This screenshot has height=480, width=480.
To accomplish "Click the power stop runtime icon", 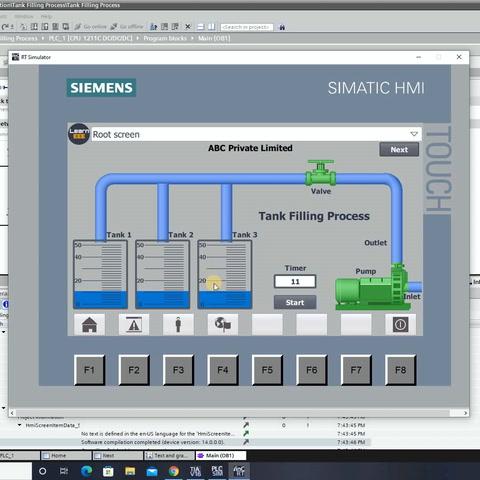I will coord(400,324).
